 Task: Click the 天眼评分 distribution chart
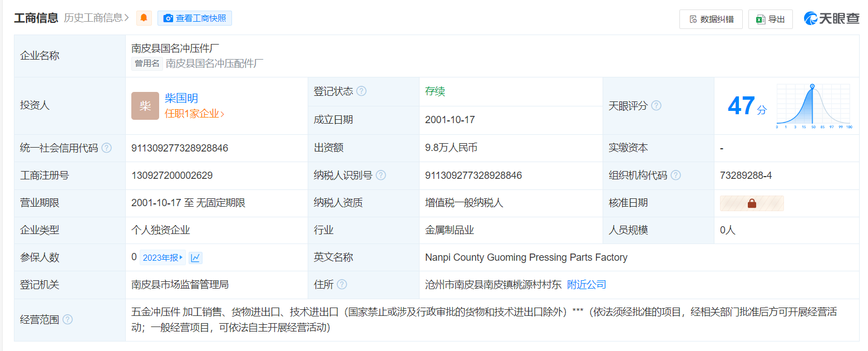(813, 106)
